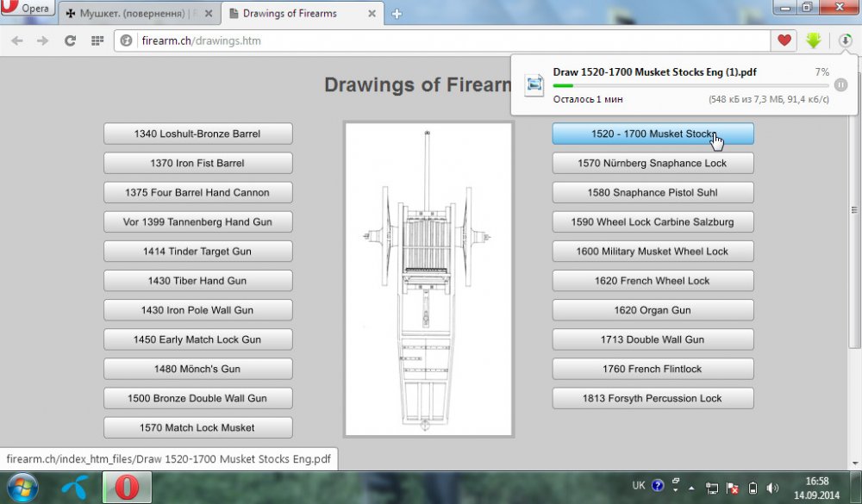Open the Opera menu button

(28, 9)
